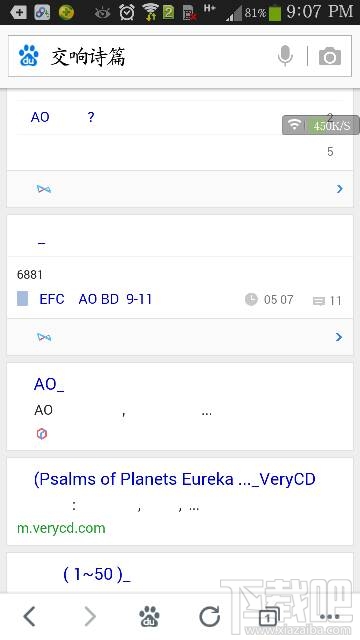Visit the m.verycd.com green URL
The height and width of the screenshot is (640, 360).
[x=61, y=528]
